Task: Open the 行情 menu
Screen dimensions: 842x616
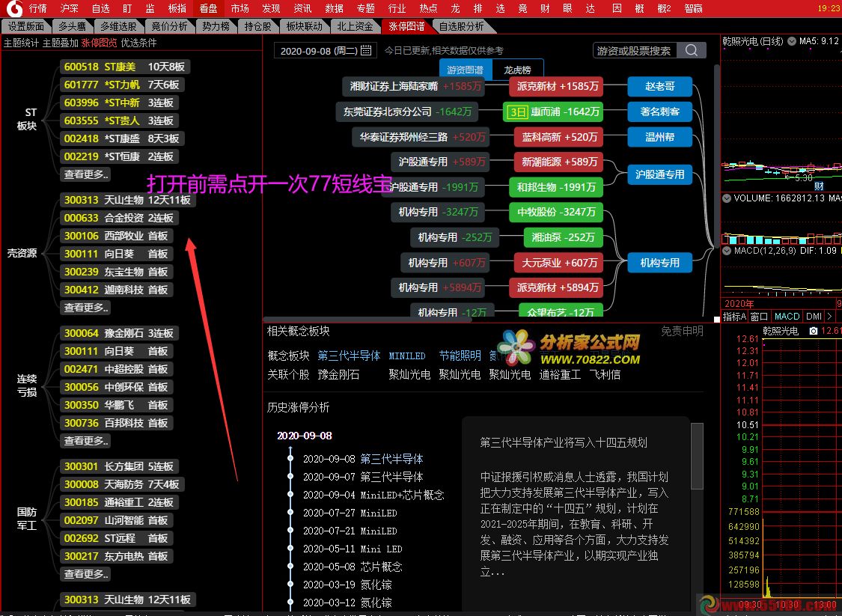Action: click(x=37, y=8)
